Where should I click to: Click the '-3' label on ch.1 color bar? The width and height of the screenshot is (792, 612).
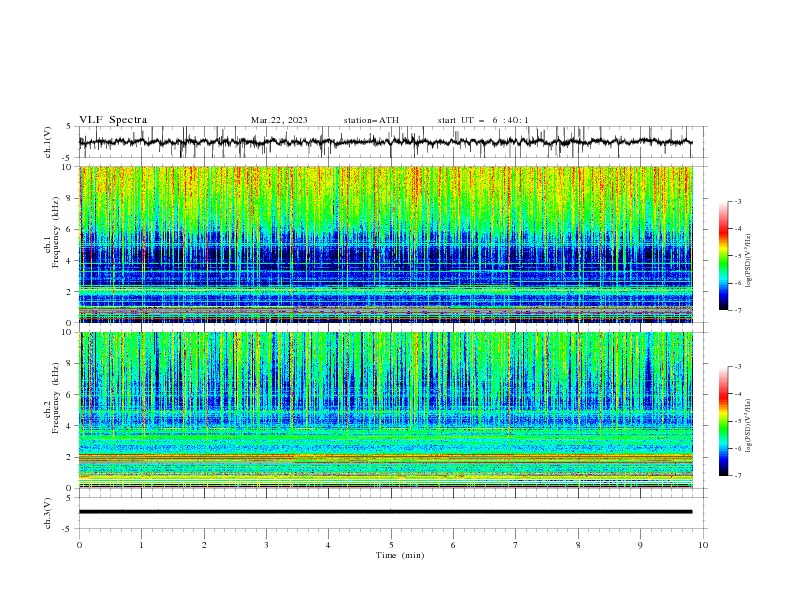tap(738, 201)
